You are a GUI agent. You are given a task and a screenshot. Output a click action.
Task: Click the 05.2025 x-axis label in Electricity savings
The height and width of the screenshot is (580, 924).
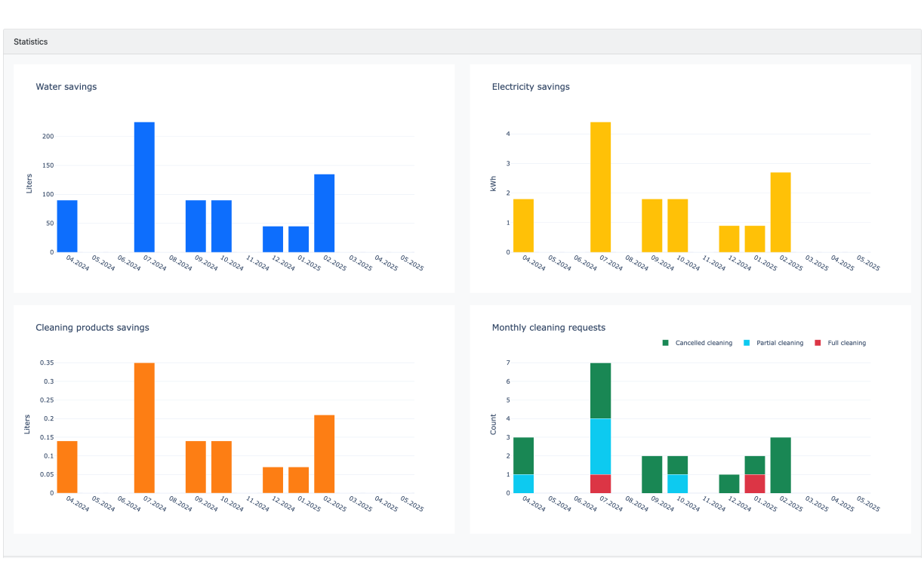[x=868, y=264]
